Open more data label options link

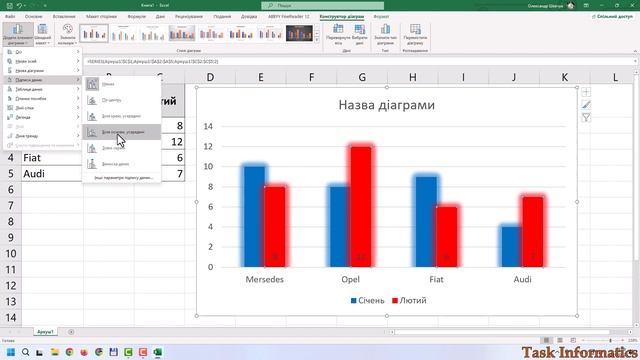123,178
